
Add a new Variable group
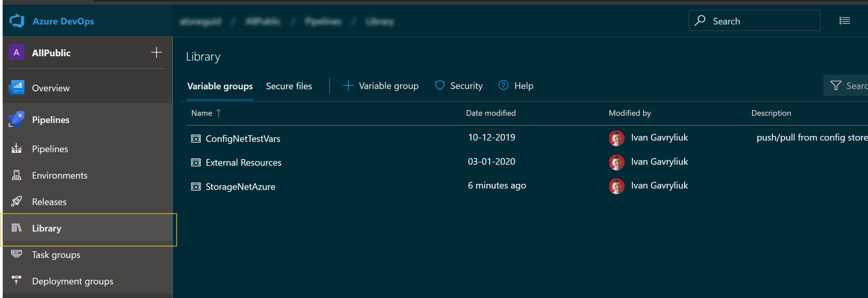tap(381, 86)
